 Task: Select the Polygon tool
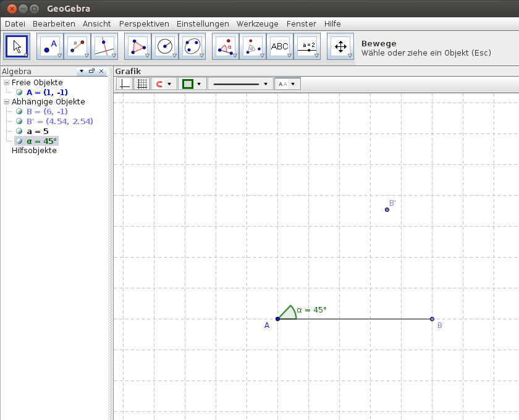pos(138,46)
